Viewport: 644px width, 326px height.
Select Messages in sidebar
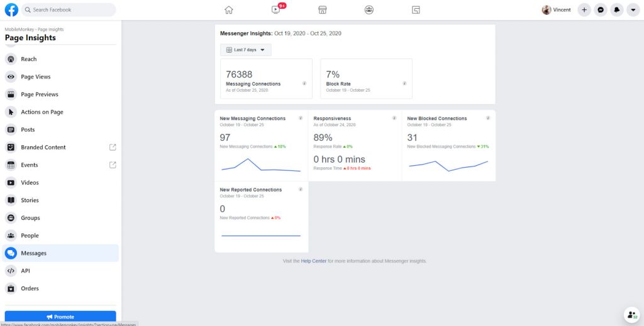tap(60, 253)
